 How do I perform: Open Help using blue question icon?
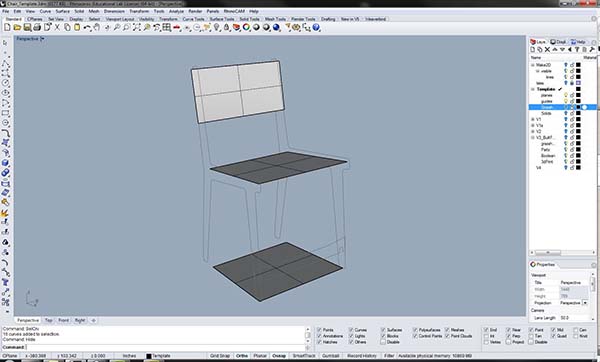(316, 28)
